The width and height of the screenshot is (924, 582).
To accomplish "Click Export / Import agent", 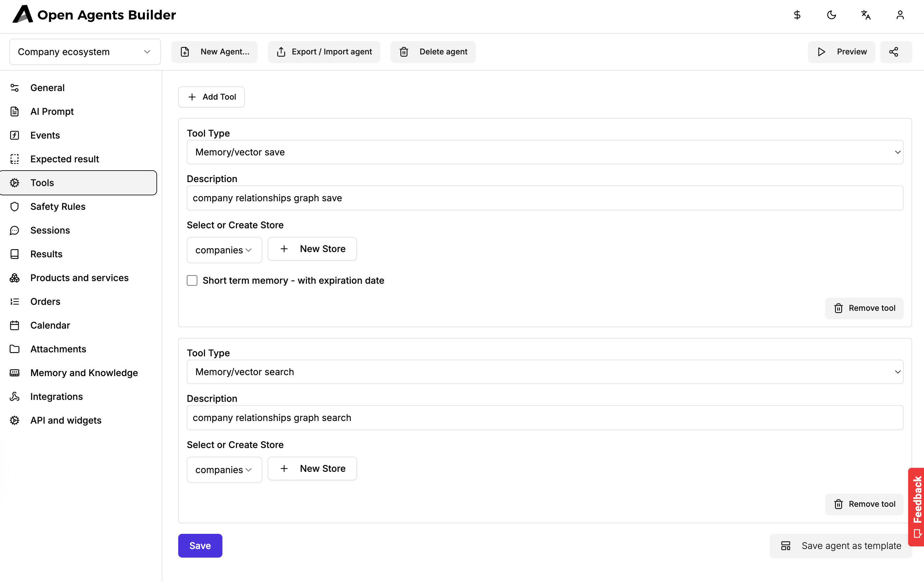I will pyautogui.click(x=324, y=52).
